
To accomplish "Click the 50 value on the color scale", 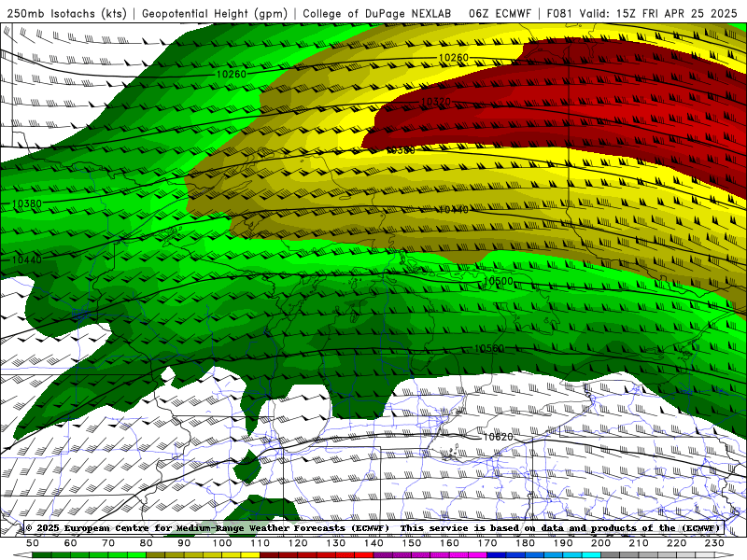I will pos(33,543).
